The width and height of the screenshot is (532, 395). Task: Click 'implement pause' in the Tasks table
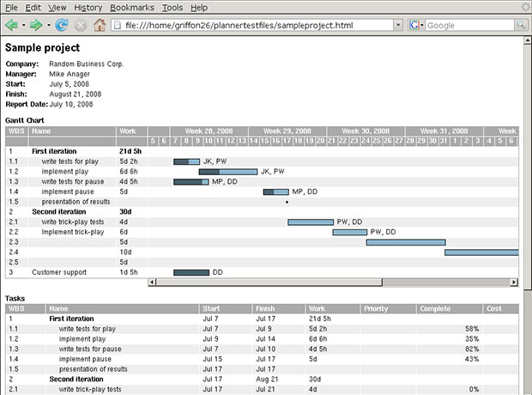point(85,359)
